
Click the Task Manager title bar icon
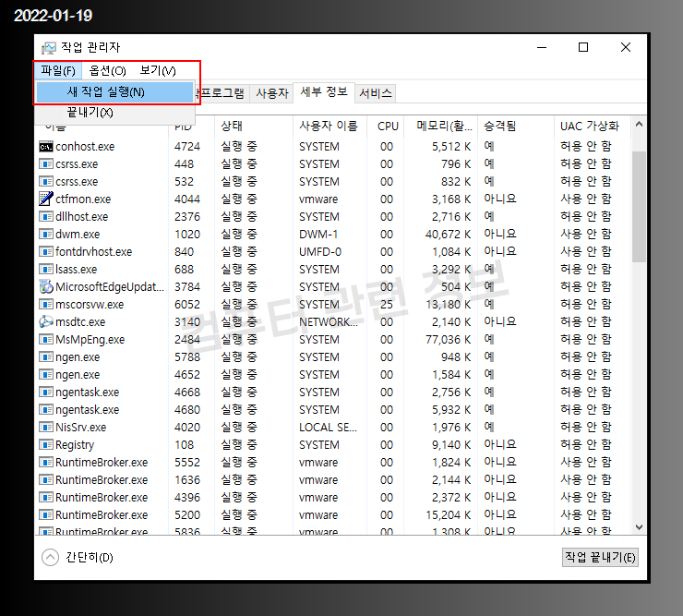click(49, 47)
